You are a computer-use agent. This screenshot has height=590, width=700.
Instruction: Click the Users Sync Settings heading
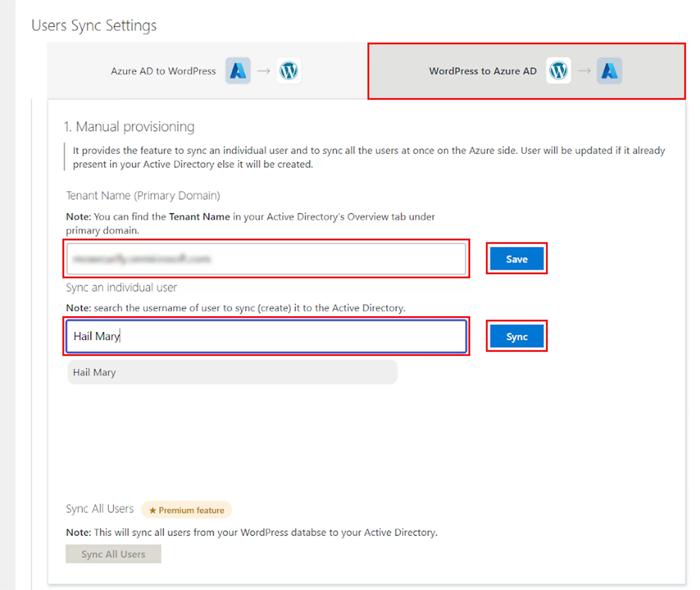pos(94,25)
